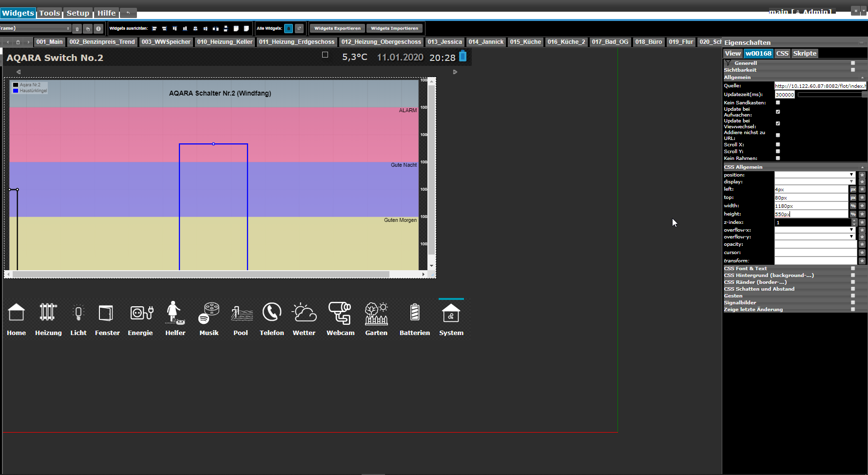Collapse the CSS Allgemein section
Viewport: 868px width, 475px height.
(x=862, y=167)
